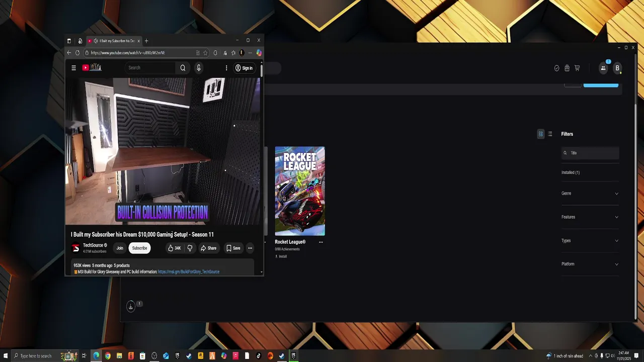The height and width of the screenshot is (362, 644).
Task: Open Chrome from taskbar
Action: click(108, 356)
